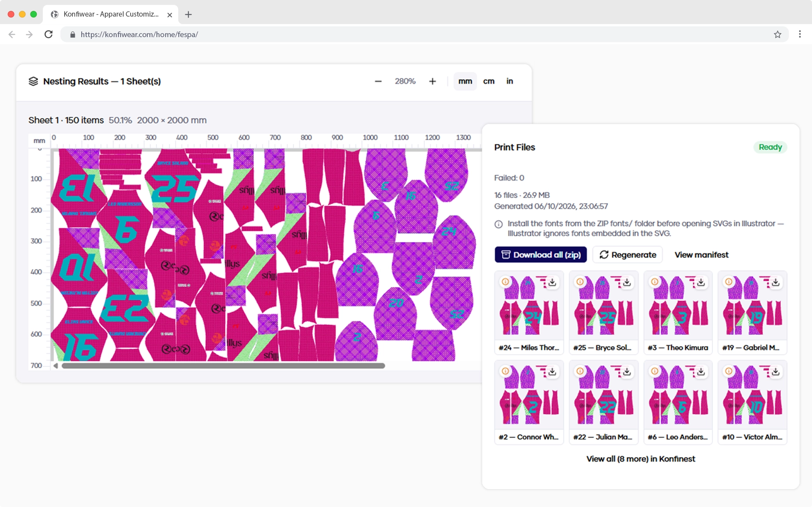Show info for the #2 Connor Wh card
Viewport: 812px width, 507px height.
pos(506,371)
